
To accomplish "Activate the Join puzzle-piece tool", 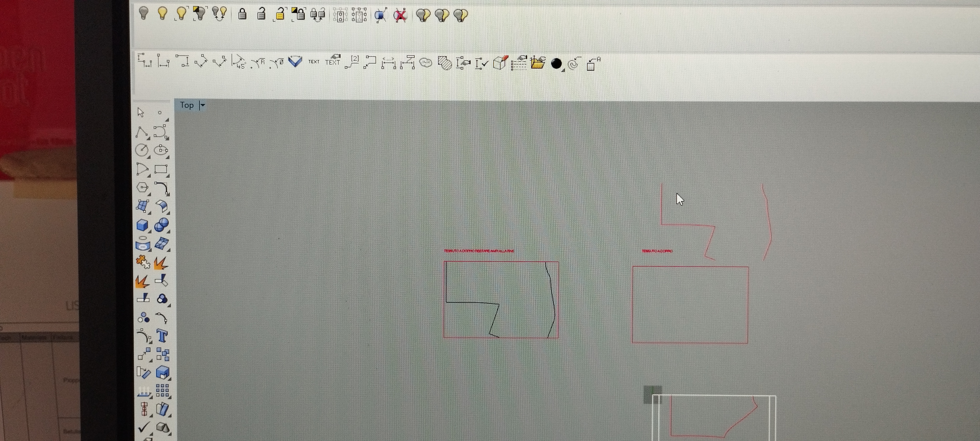I will tap(143, 262).
